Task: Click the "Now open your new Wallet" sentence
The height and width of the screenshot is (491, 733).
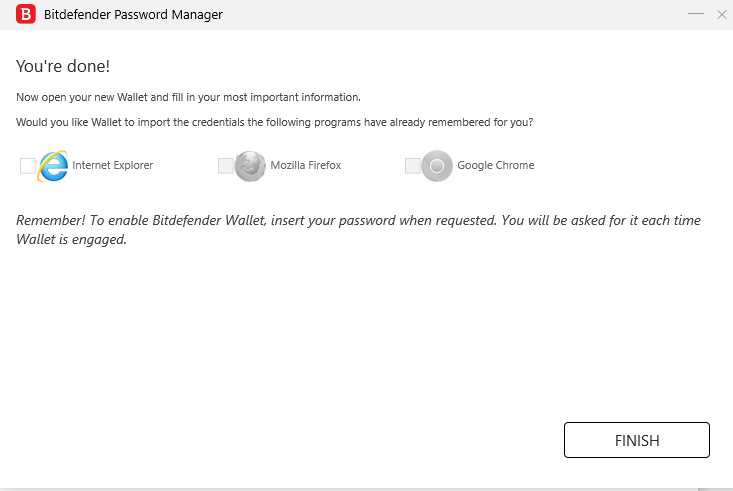Action: (188, 98)
